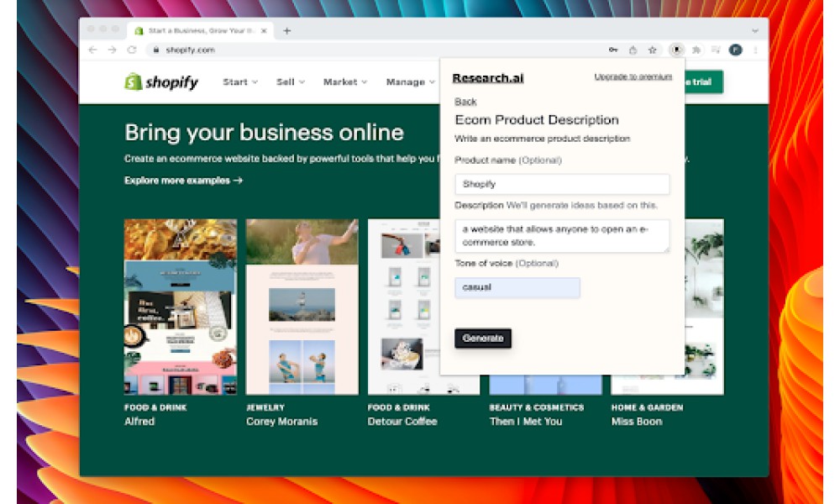Open the Chrome profile avatar
The width and height of the screenshot is (840, 504).
(x=736, y=50)
